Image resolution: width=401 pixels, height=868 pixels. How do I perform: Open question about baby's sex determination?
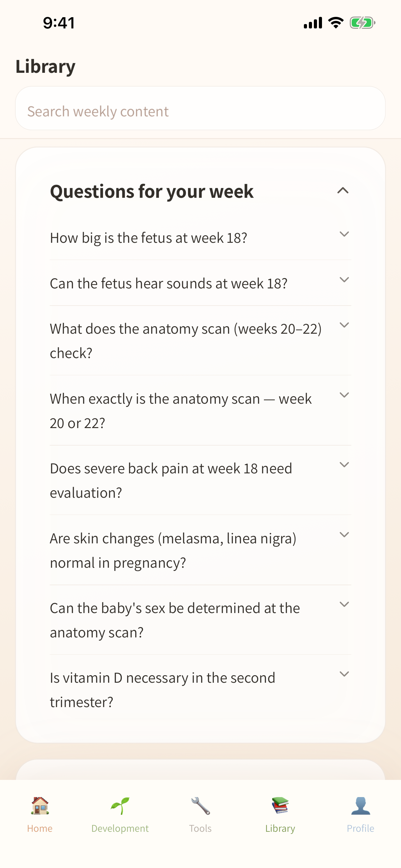pos(175,620)
